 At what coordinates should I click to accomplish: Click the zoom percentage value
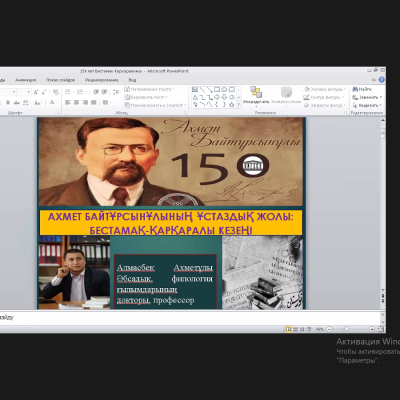point(320,329)
